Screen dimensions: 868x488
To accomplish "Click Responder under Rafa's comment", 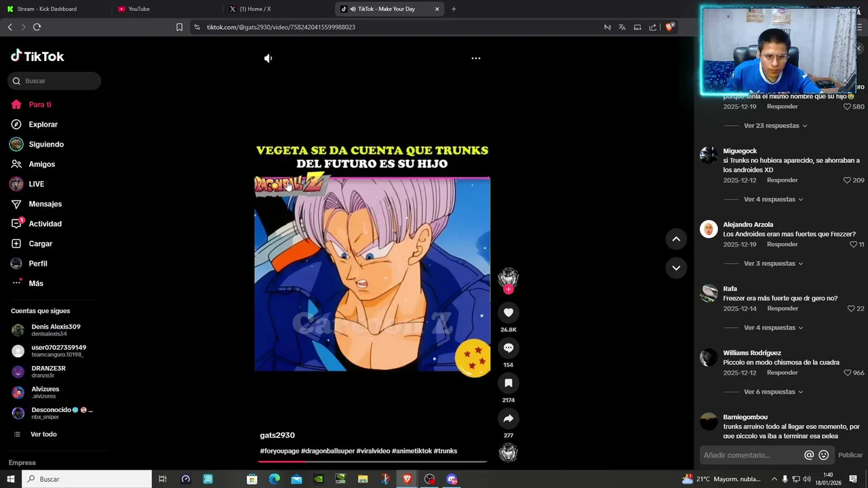I will [x=782, y=308].
